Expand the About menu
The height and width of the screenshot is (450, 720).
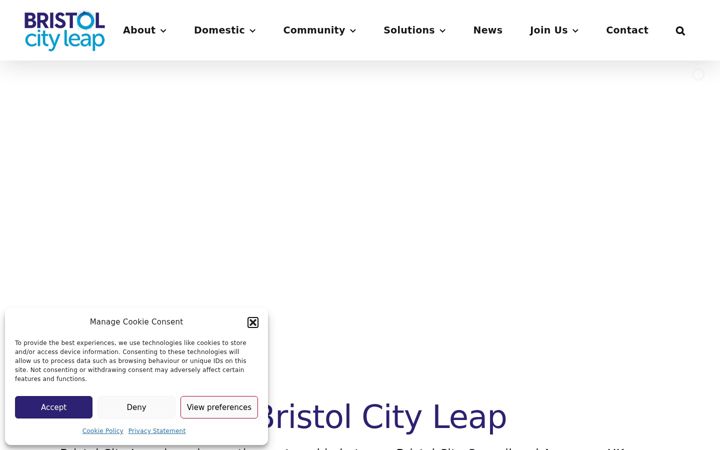144,30
